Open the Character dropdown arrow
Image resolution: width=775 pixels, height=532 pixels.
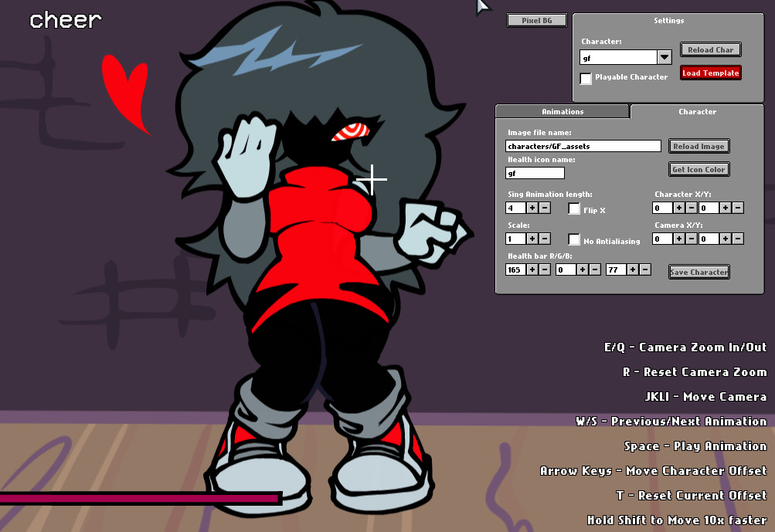pyautogui.click(x=665, y=57)
